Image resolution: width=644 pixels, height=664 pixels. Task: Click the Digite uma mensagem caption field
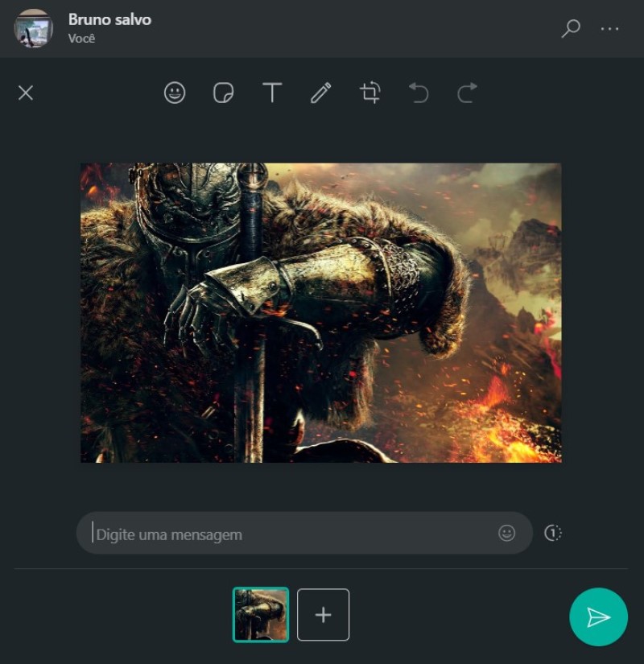[x=304, y=533]
